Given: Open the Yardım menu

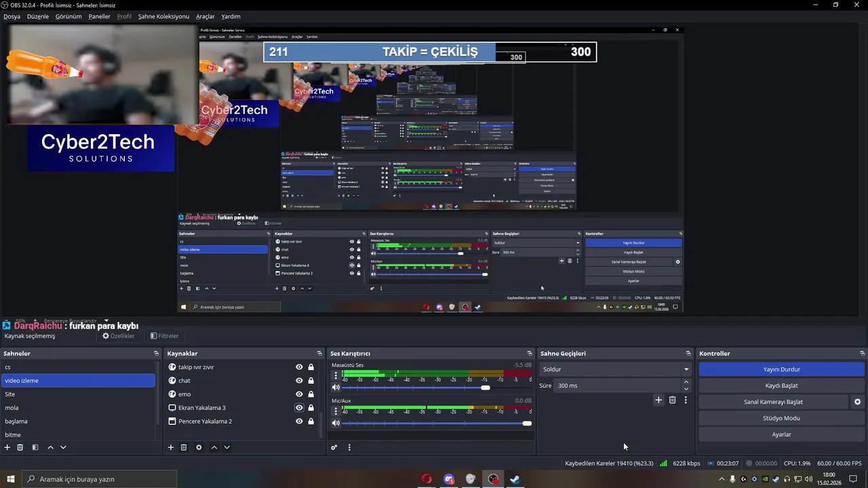Looking at the screenshot, I should [x=231, y=16].
